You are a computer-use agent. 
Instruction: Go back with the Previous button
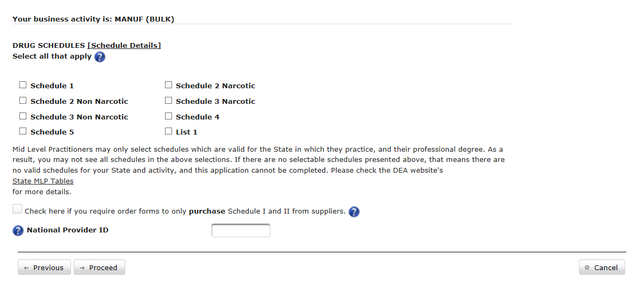pos(44,267)
